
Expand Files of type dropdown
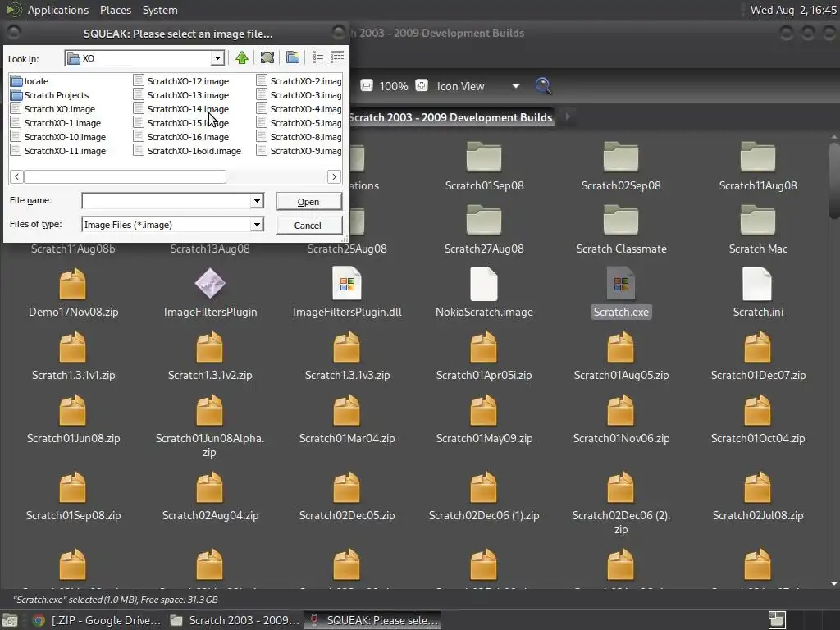[x=257, y=225]
